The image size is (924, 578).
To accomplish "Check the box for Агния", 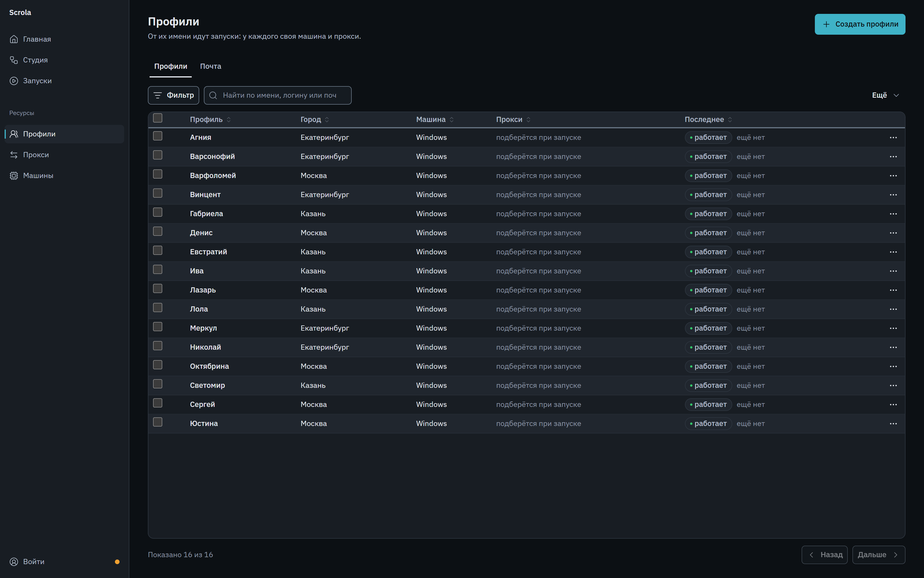I will (x=158, y=136).
